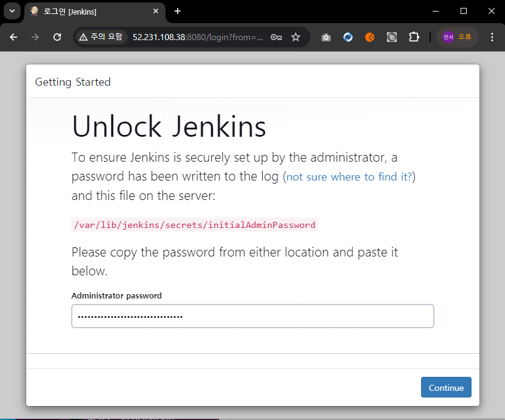Open the Chrome profile button showing 오류
505x420 pixels.
(x=457, y=37)
